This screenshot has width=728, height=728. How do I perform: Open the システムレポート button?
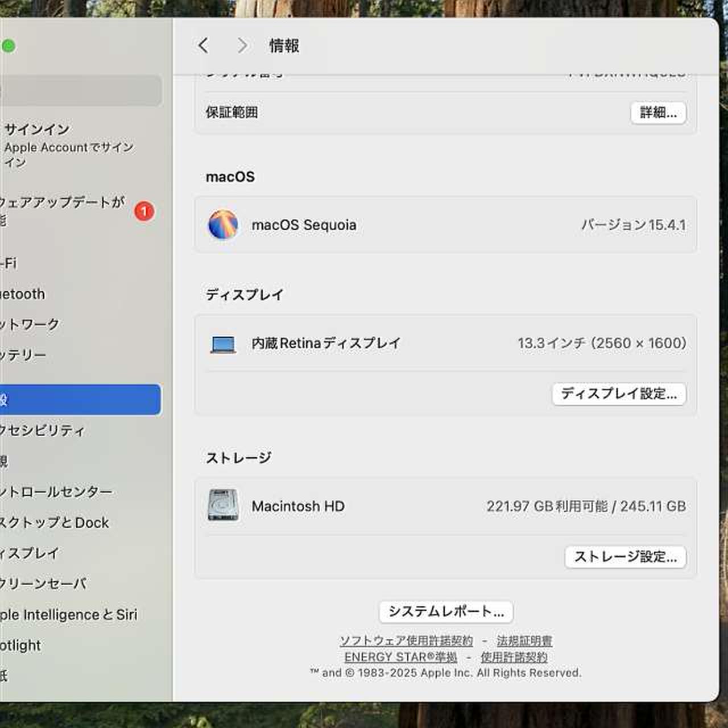(x=446, y=611)
